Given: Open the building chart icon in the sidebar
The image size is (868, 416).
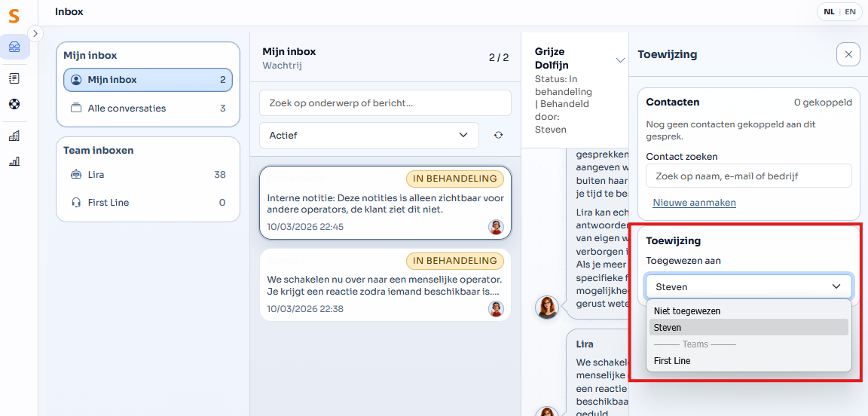Looking at the screenshot, I should pyautogui.click(x=14, y=136).
